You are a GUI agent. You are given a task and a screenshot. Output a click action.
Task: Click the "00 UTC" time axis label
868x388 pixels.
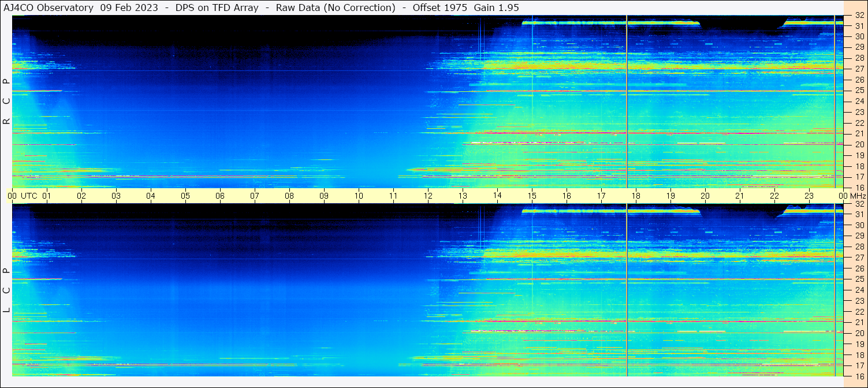click(23, 196)
